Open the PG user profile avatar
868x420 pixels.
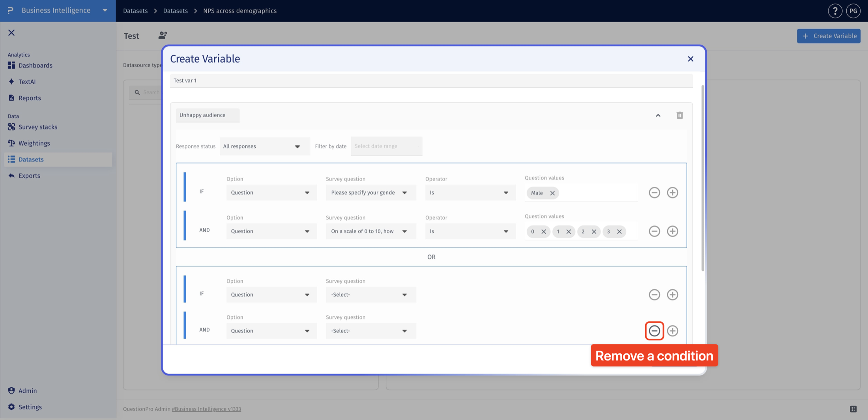coord(853,11)
